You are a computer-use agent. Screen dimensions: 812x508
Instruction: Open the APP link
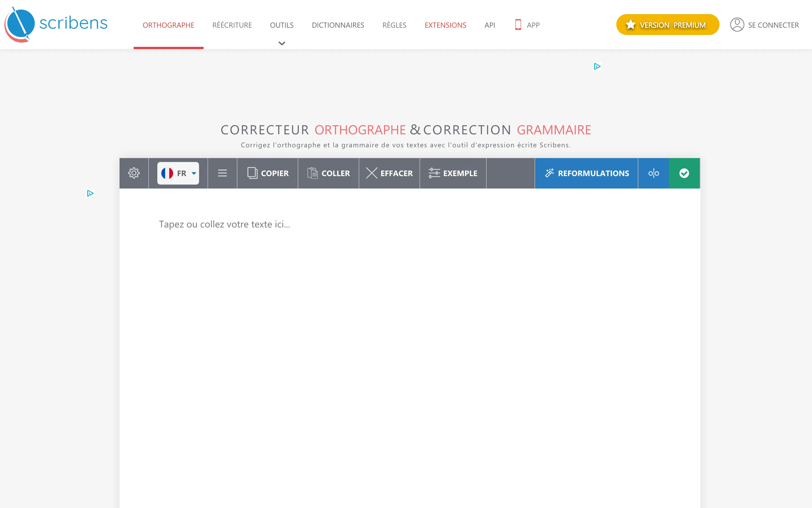tap(533, 25)
